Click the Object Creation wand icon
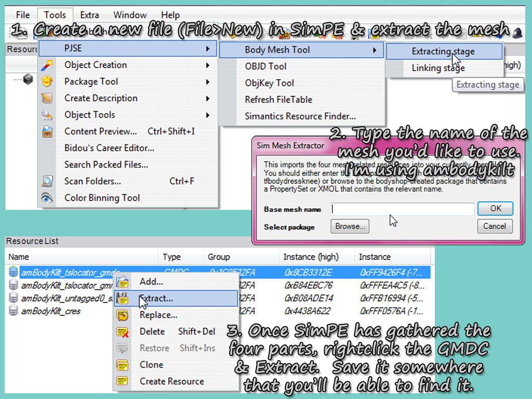This screenshot has height=399, width=532. (x=47, y=65)
